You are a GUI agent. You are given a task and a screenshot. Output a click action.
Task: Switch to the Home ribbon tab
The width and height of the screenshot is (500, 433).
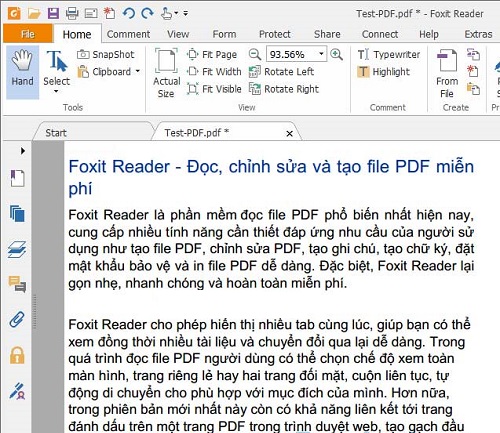tap(77, 34)
